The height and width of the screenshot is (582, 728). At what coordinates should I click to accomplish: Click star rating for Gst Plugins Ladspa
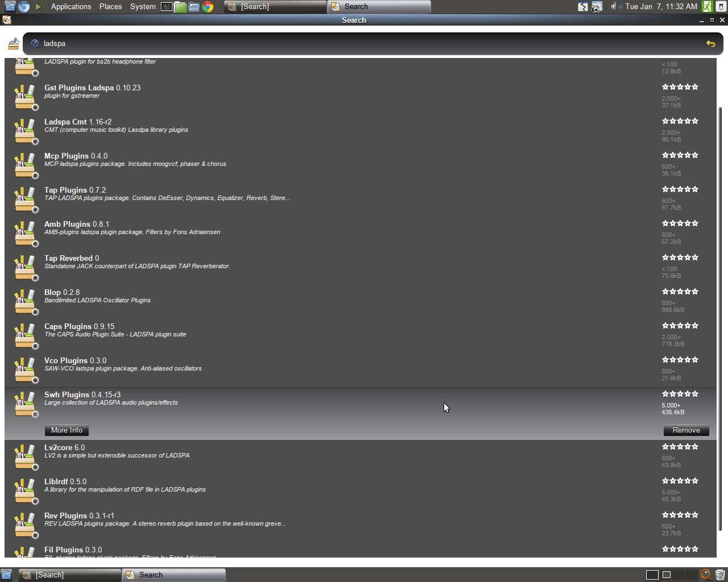[x=680, y=87]
